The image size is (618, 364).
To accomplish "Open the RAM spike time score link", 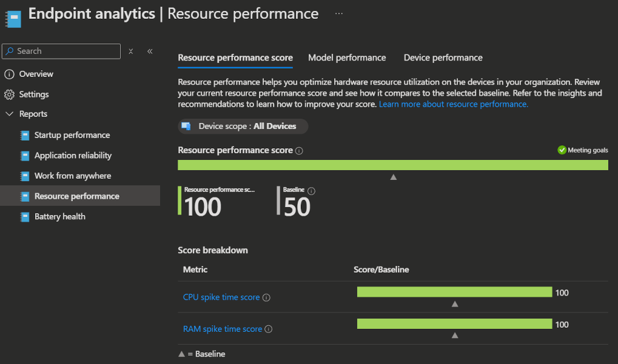I will pyautogui.click(x=223, y=329).
